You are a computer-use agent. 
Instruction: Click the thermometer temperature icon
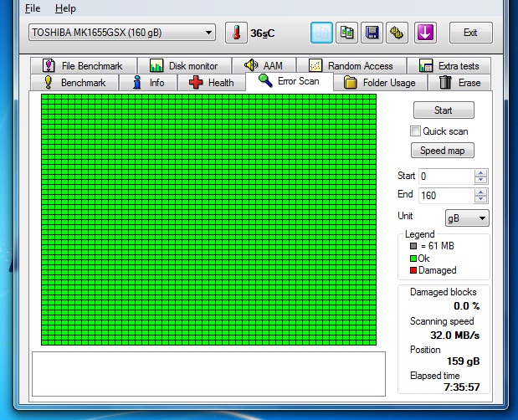coord(236,33)
